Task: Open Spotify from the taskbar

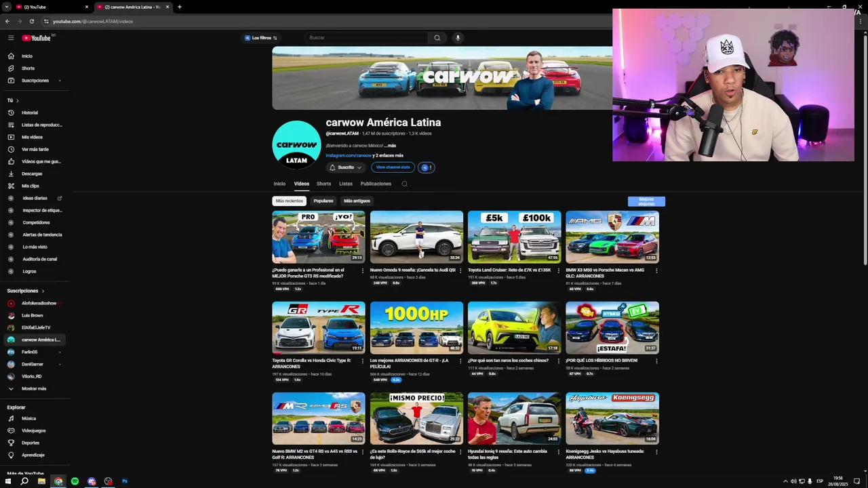Action: tap(75, 481)
